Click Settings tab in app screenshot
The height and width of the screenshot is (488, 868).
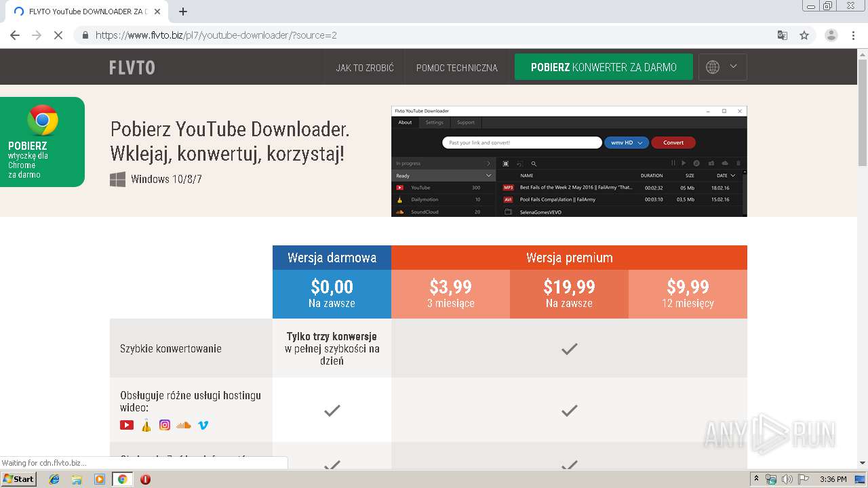(x=435, y=123)
